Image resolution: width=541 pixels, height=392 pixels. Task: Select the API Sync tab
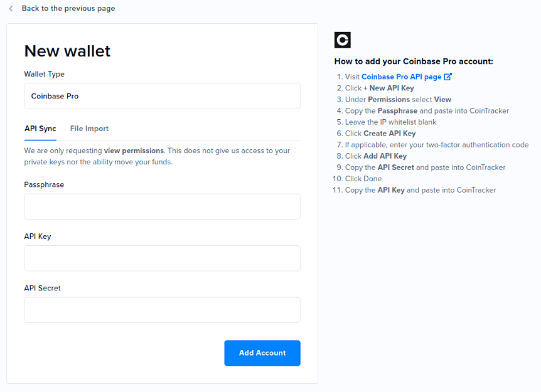pyautogui.click(x=40, y=129)
